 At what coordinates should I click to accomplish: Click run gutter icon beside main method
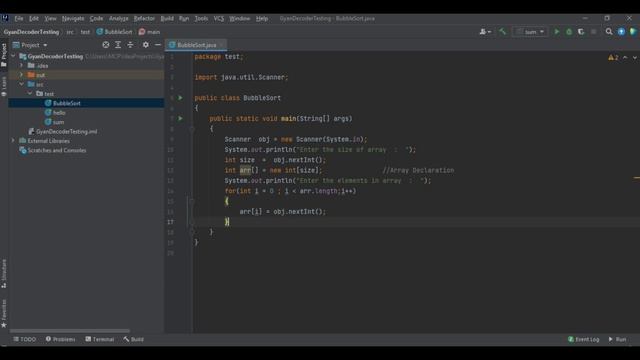[180, 118]
